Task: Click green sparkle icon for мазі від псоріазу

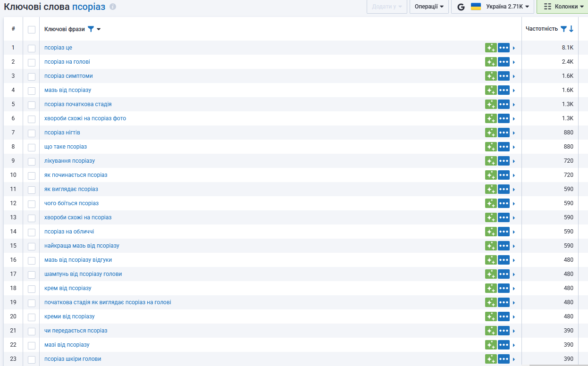Action: click(491, 345)
